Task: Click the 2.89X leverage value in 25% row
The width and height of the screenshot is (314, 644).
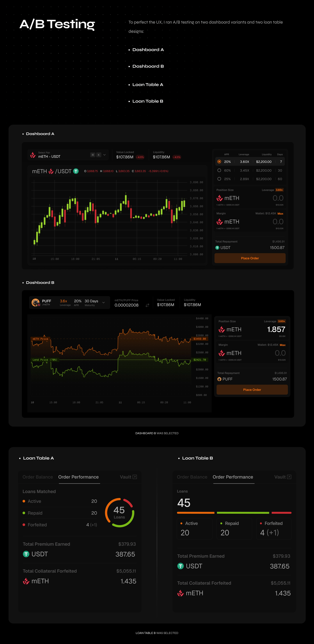Action: coord(245,179)
